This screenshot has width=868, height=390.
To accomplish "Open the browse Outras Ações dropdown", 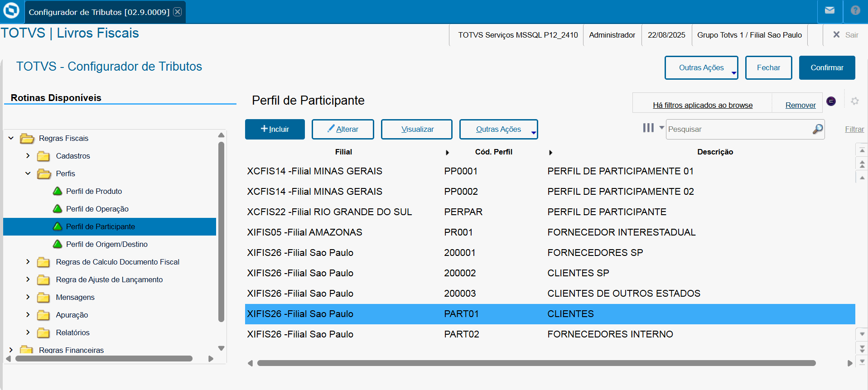I will tap(498, 129).
